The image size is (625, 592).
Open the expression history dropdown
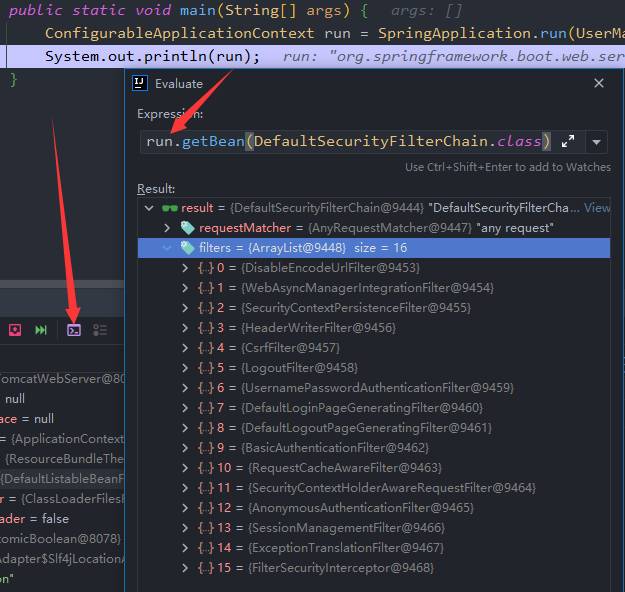coord(596,141)
